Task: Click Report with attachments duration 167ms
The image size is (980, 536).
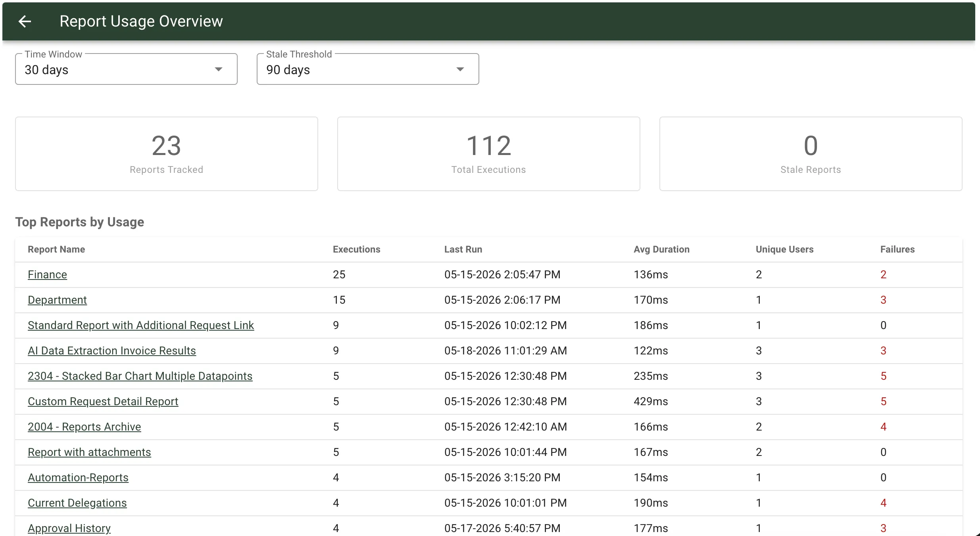Action: [x=651, y=452]
